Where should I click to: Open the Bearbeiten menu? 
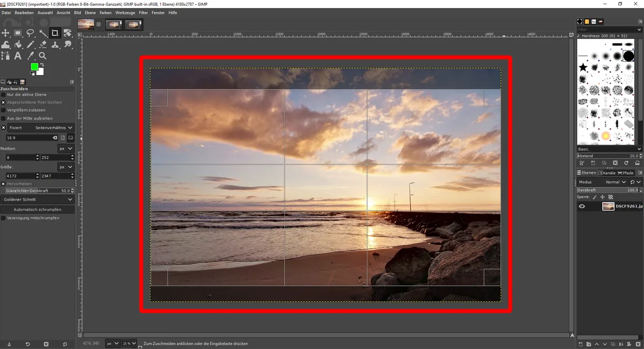[x=24, y=12]
